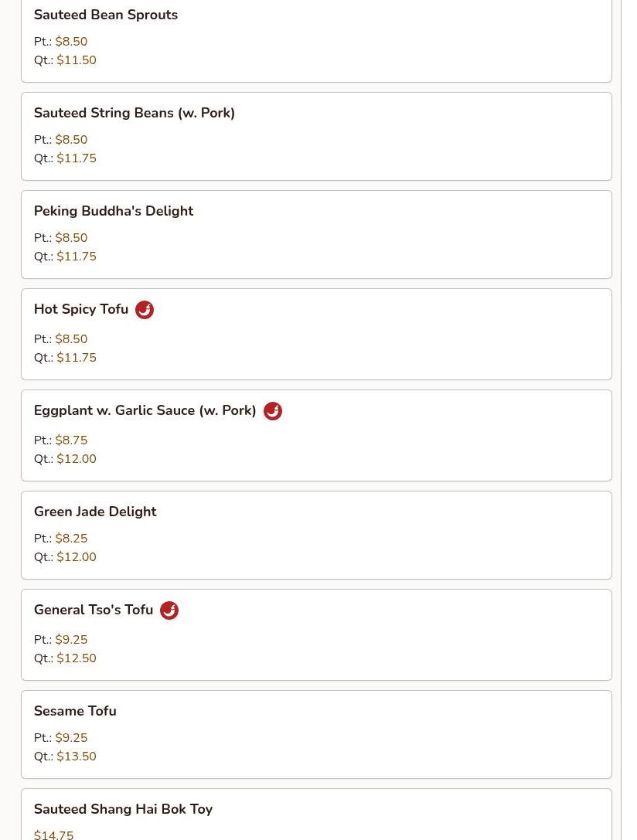Click the $13.50 quart price of Sesame Tofu
Viewport: 637px width, 840px height.
(77, 757)
